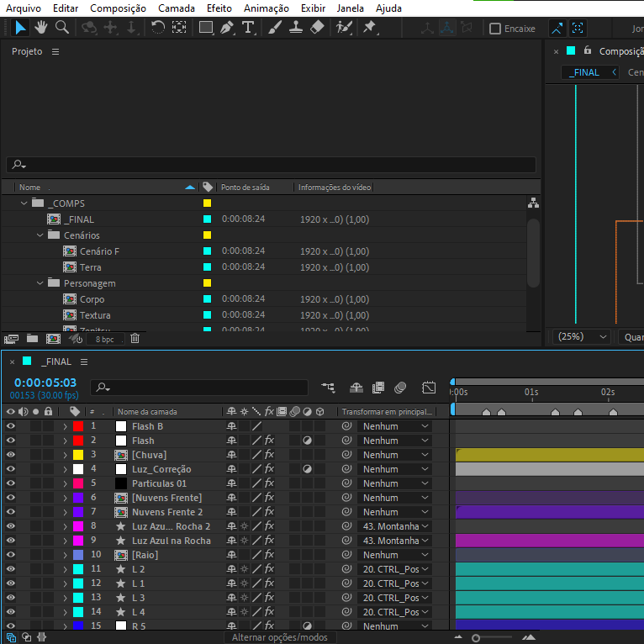Viewport: 644px width, 644px height.
Task: Hide the Flash B layer
Action: [11, 426]
